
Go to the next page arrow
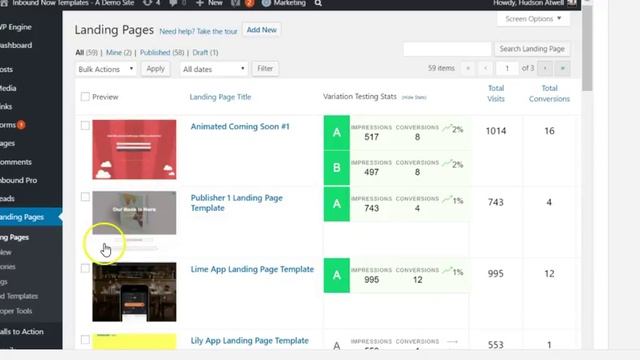pyautogui.click(x=545, y=69)
